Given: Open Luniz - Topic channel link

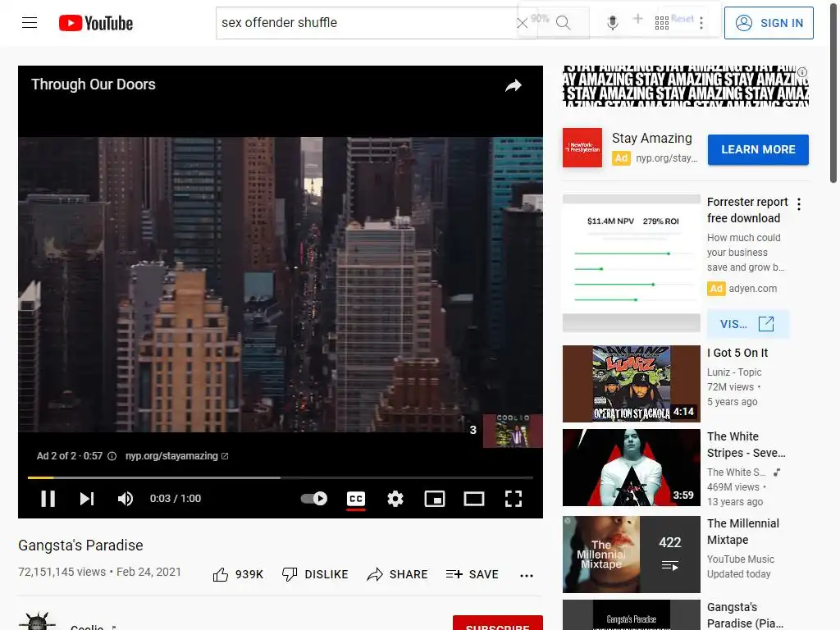Looking at the screenshot, I should click(x=734, y=372).
